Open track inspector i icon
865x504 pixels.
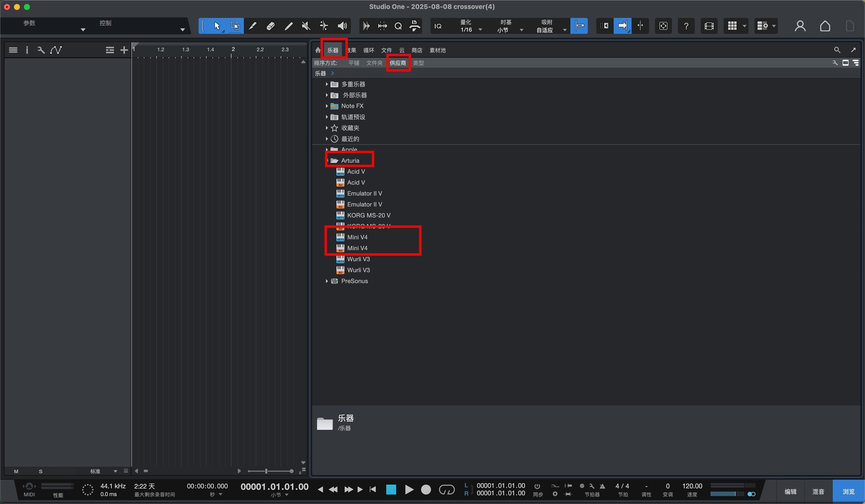(27, 50)
